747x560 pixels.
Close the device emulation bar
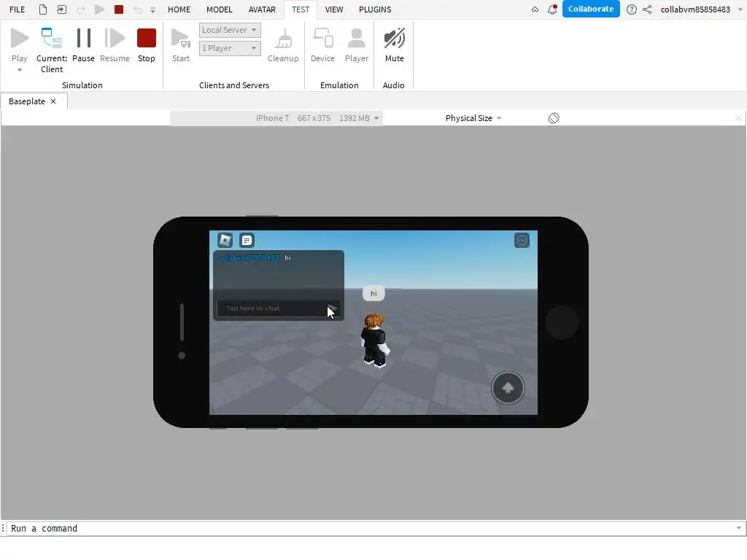pyautogui.click(x=738, y=118)
